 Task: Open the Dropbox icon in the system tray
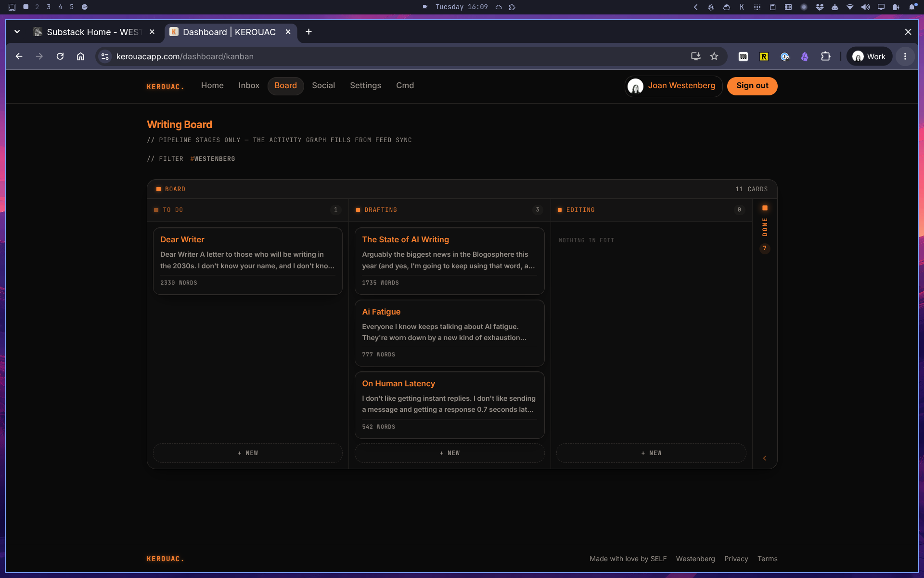pyautogui.click(x=820, y=7)
